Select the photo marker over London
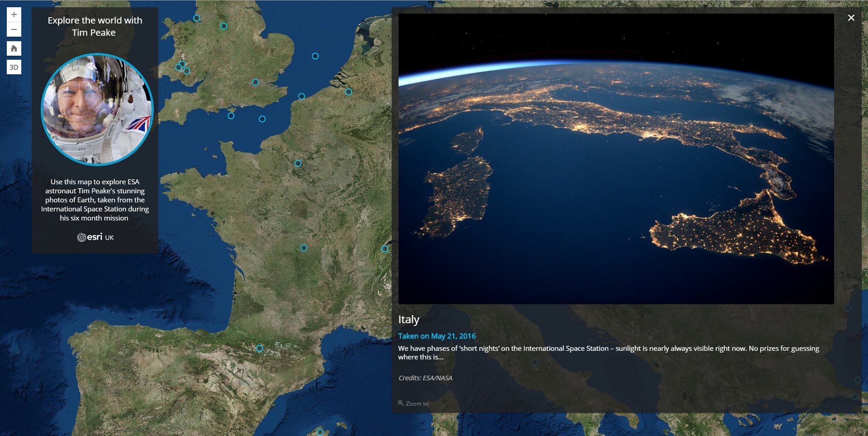This screenshot has height=436, width=868. click(x=255, y=82)
